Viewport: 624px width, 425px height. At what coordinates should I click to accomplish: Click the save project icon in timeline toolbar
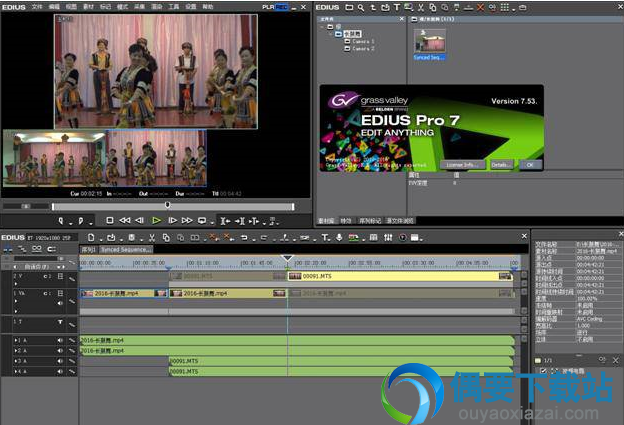pos(132,238)
